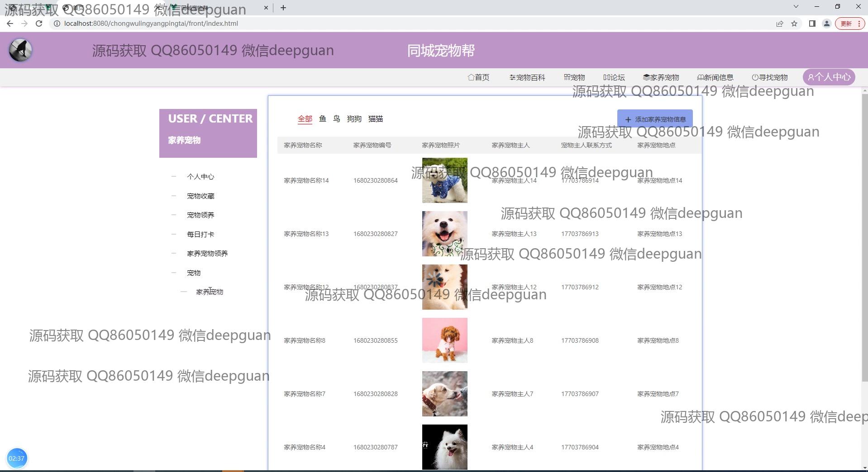Click the page vertical scrollbar

pyautogui.click(x=864, y=235)
